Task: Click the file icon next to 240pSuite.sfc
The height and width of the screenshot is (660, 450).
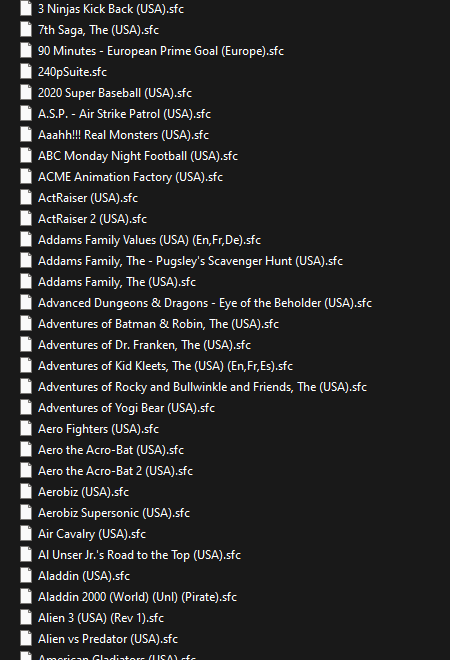Action: (x=26, y=72)
